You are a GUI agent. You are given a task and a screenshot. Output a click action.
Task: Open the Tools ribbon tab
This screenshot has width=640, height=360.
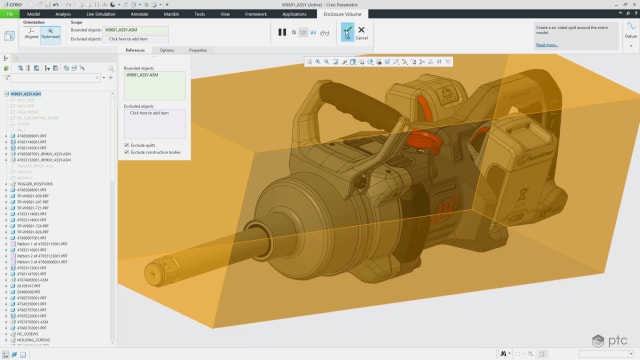point(200,14)
